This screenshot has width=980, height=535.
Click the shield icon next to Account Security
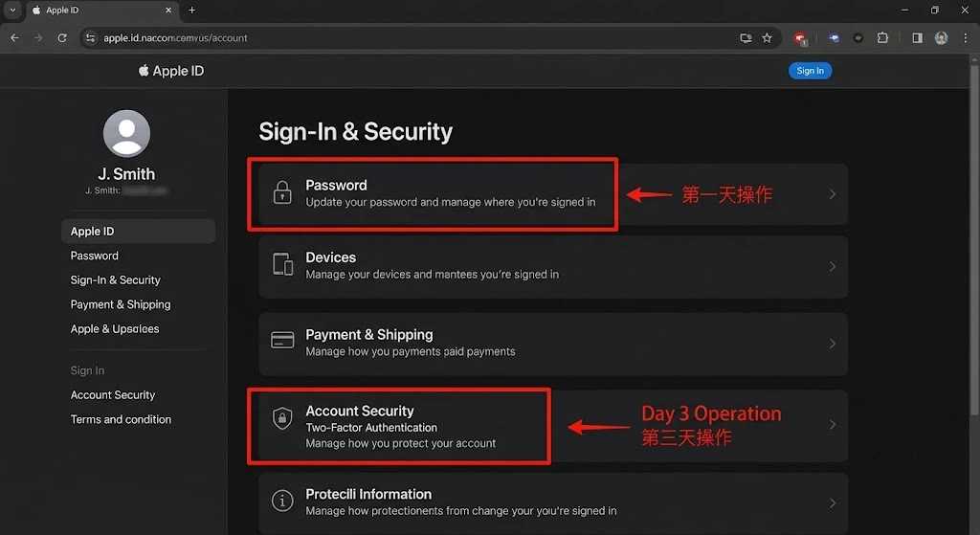click(x=282, y=418)
